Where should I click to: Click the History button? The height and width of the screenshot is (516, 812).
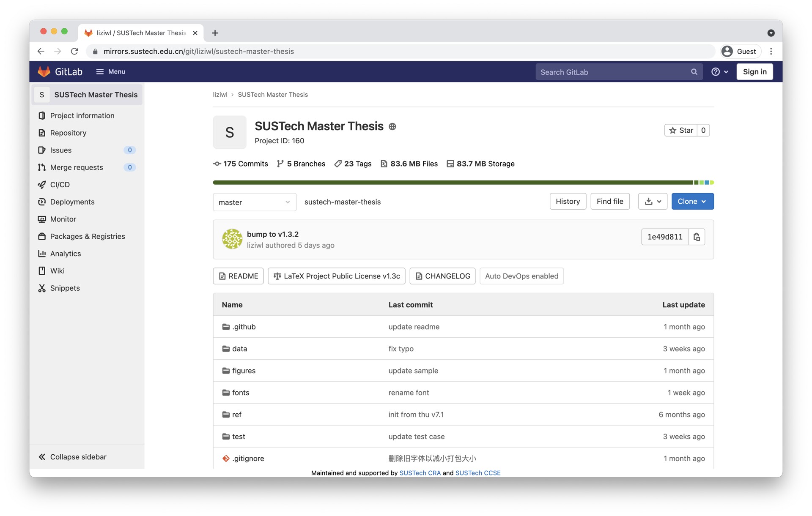[568, 202]
